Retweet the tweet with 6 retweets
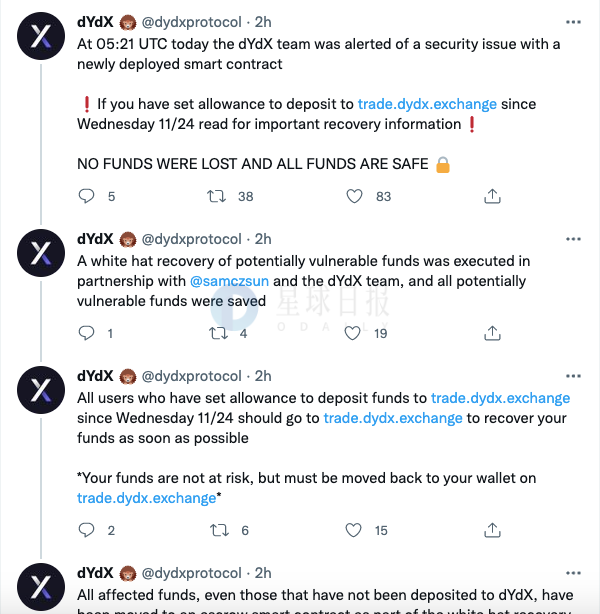 pyautogui.click(x=219, y=530)
